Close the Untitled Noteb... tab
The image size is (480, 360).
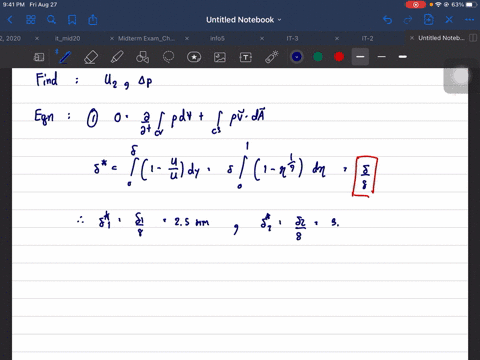412,38
